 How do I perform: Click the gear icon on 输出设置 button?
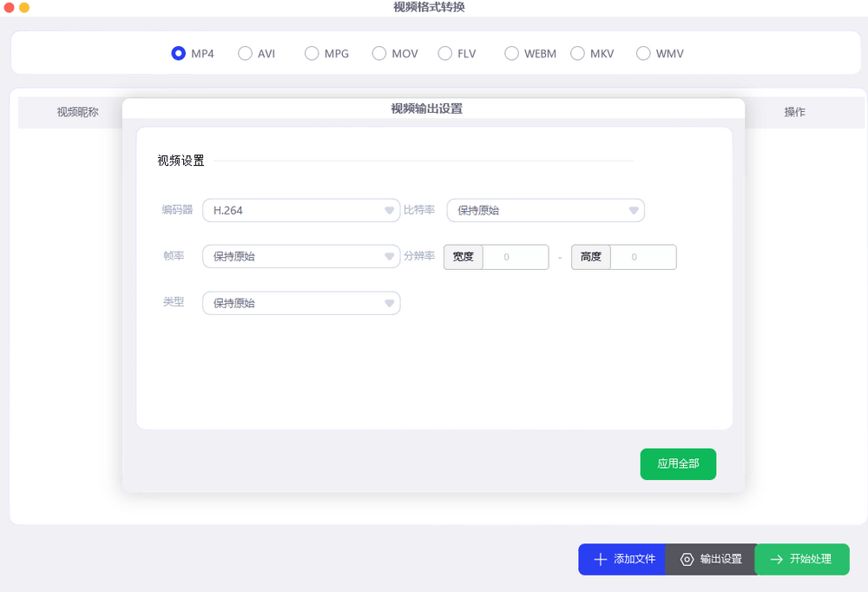[x=688, y=559]
